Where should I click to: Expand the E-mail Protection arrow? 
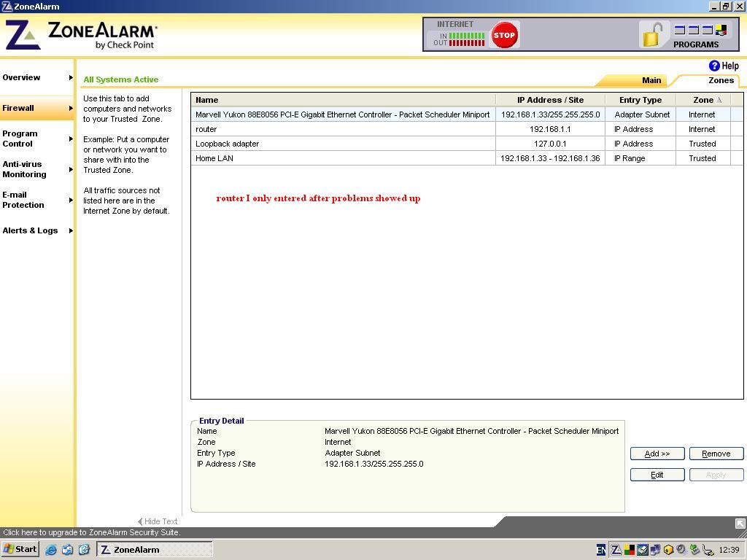71,200
